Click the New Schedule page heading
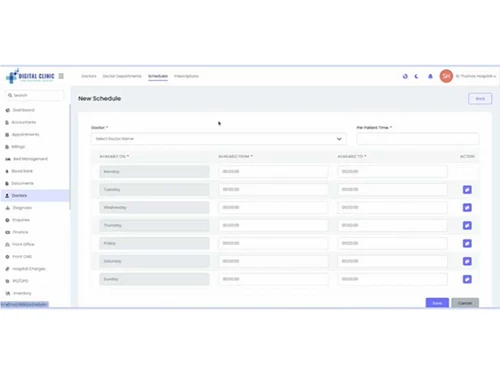500x375 pixels. pyautogui.click(x=100, y=99)
